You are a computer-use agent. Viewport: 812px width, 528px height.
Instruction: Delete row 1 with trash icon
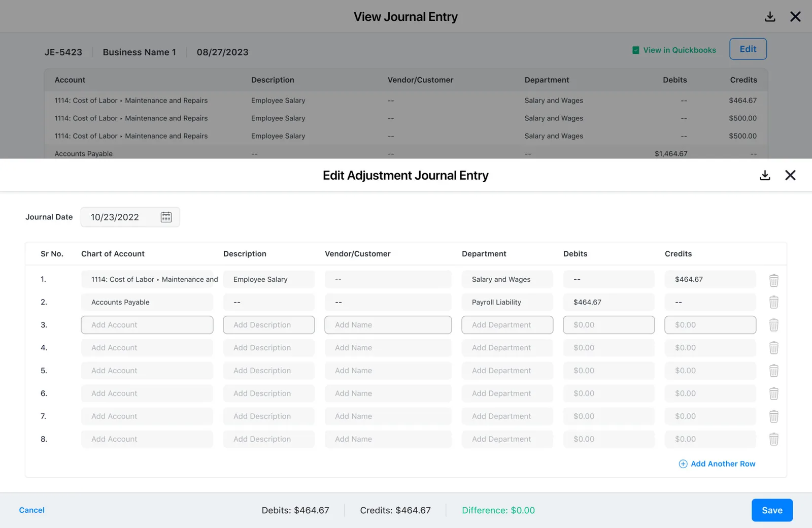click(773, 280)
